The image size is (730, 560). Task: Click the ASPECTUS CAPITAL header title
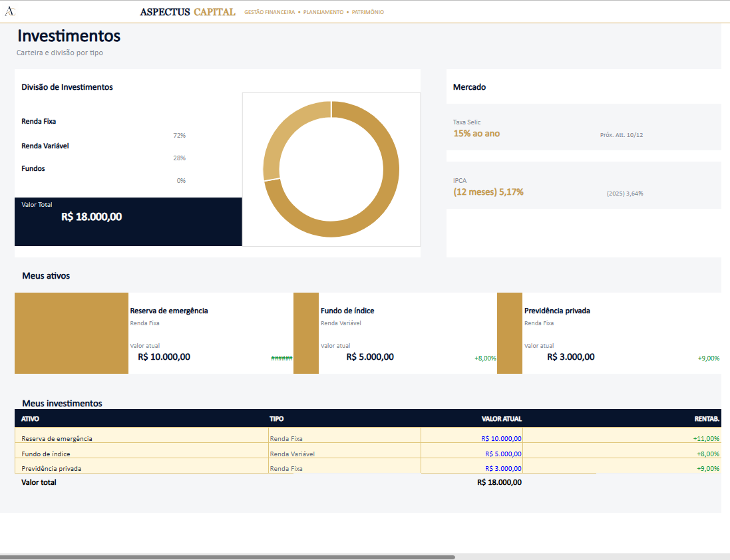coord(188,12)
